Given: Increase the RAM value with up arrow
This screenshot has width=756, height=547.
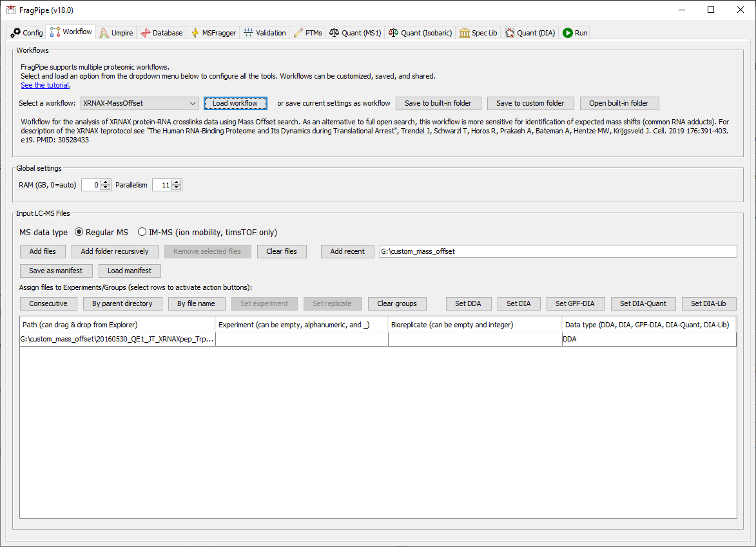Looking at the screenshot, I should [106, 182].
